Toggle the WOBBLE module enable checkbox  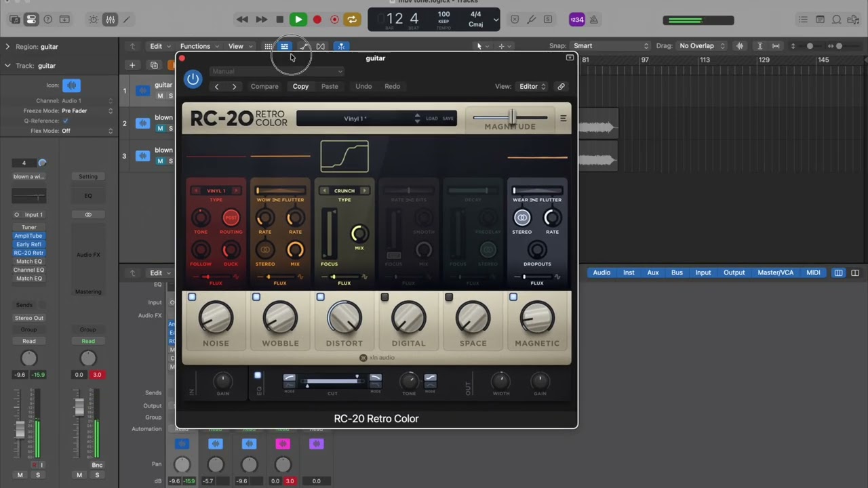point(256,297)
